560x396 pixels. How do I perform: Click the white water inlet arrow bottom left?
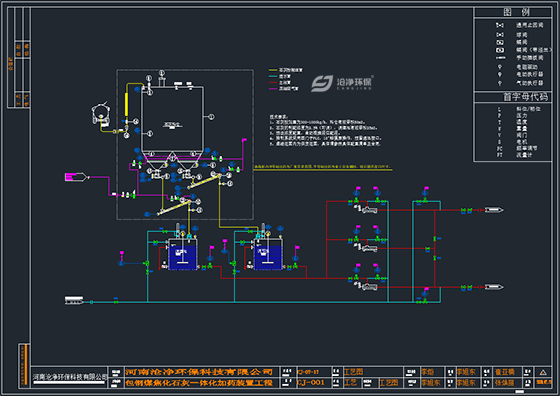click(75, 301)
